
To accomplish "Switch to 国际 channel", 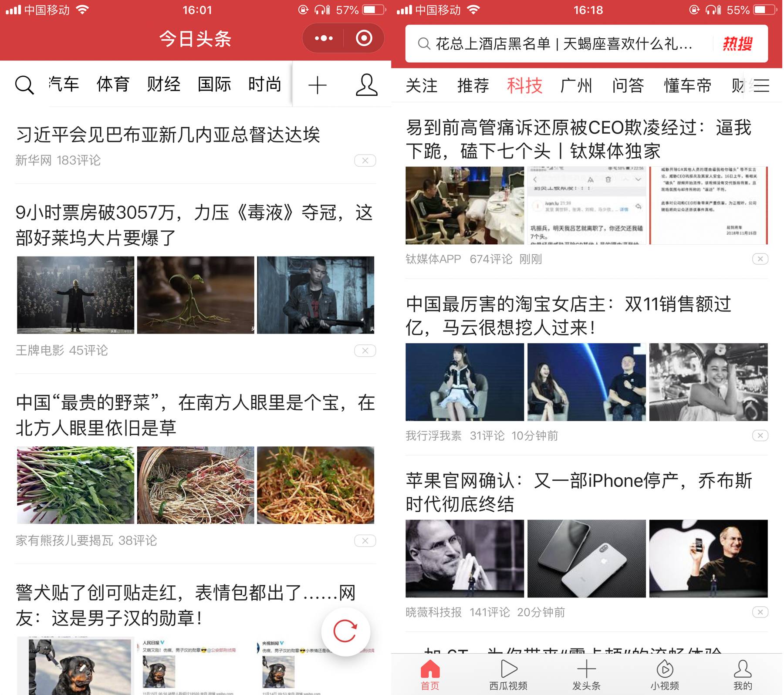I will (214, 84).
